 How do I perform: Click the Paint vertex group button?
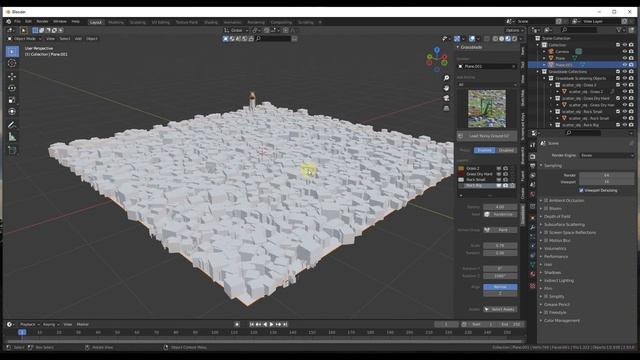tap(500, 230)
